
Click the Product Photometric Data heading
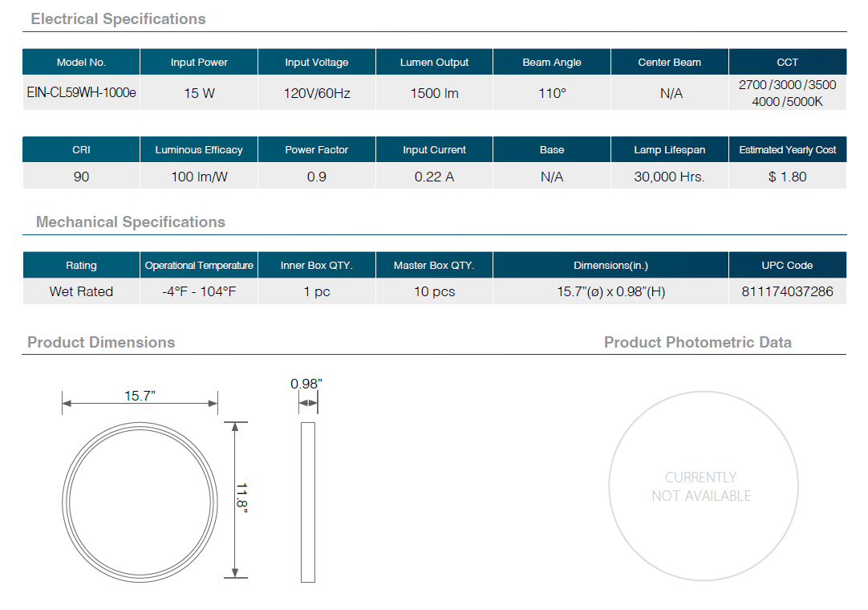coord(697,343)
